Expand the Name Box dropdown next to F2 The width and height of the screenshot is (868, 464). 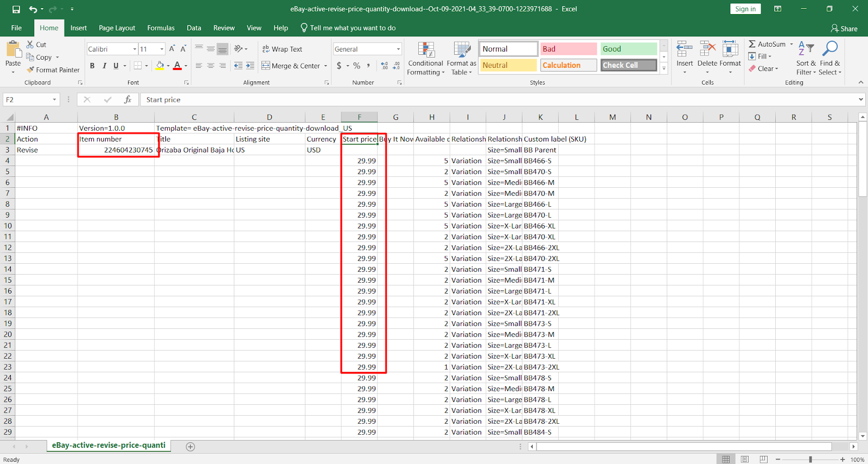tap(54, 100)
